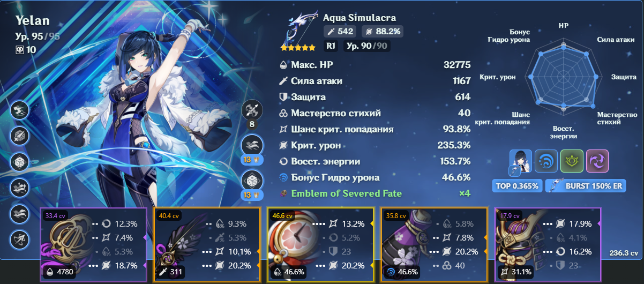Viewport: 644px width, 284px height.
Task: Select the helmet circlet artifact 17.9 cv
Action: tap(548, 244)
